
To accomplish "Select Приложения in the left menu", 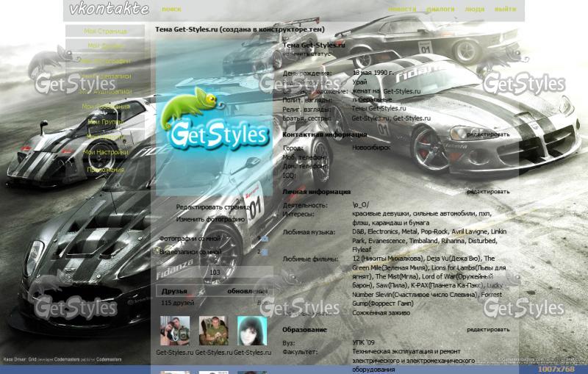I will coord(105,169).
